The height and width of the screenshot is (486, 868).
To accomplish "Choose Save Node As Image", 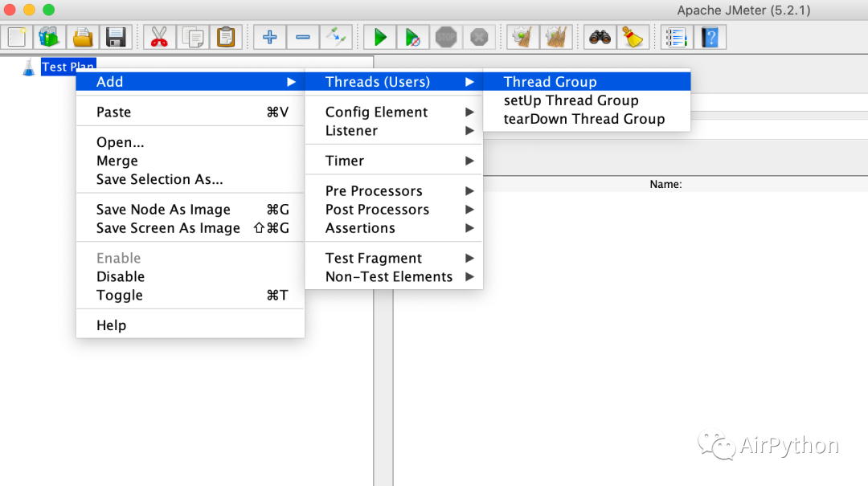I will (x=190, y=209).
